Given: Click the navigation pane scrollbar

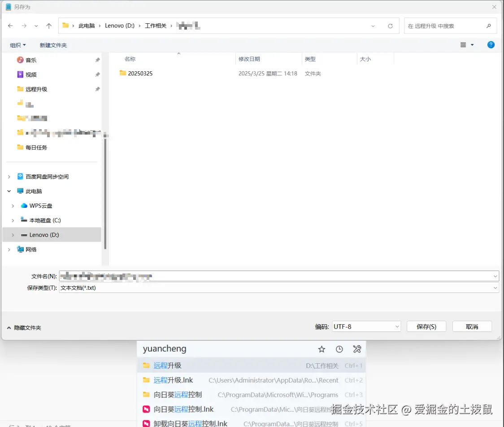Looking at the screenshot, I should 105,193.
